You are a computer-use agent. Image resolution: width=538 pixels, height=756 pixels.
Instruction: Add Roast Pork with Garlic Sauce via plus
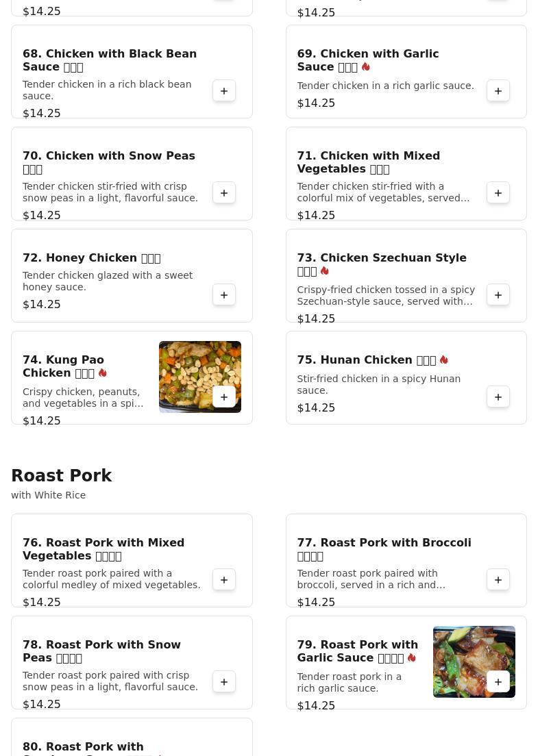[498, 682]
